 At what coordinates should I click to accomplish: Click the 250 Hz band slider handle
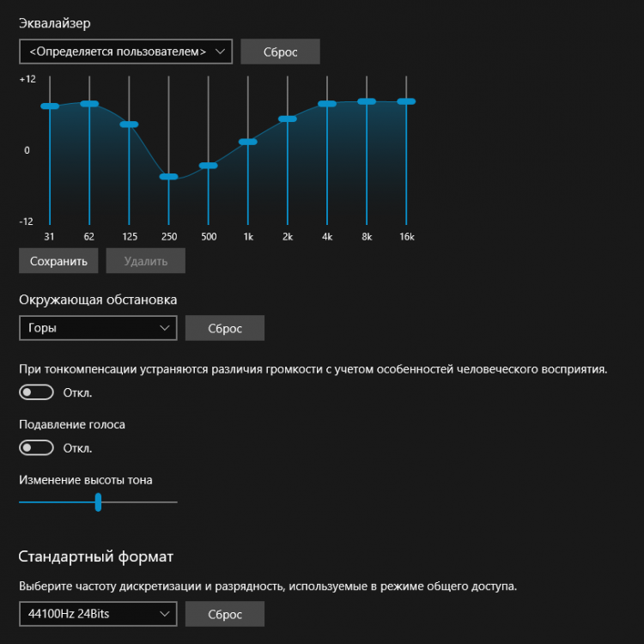(168, 177)
